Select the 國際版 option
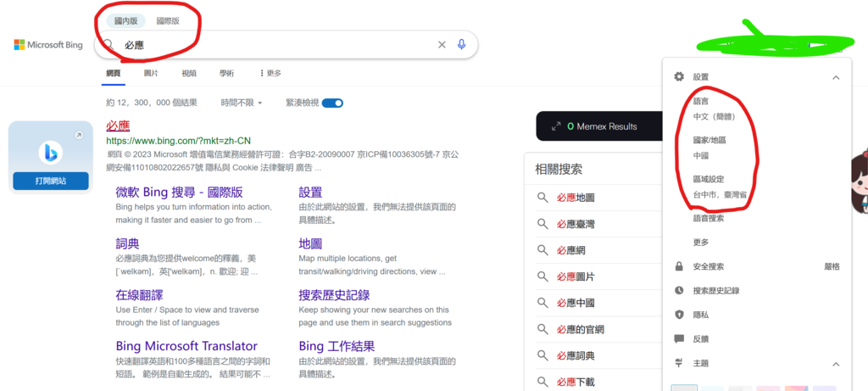This screenshot has width=868, height=391. click(168, 21)
